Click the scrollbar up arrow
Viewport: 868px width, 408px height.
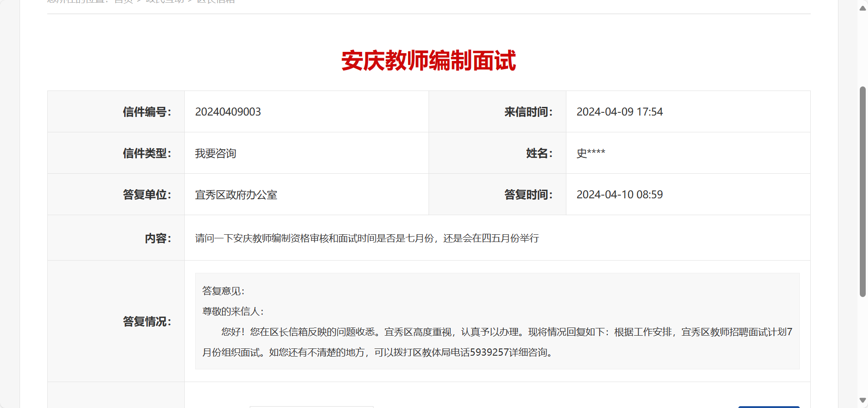[863, 8]
